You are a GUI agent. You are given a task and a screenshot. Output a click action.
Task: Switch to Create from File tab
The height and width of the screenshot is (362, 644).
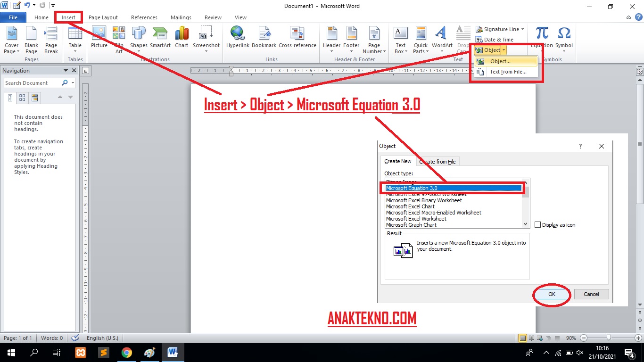click(437, 162)
